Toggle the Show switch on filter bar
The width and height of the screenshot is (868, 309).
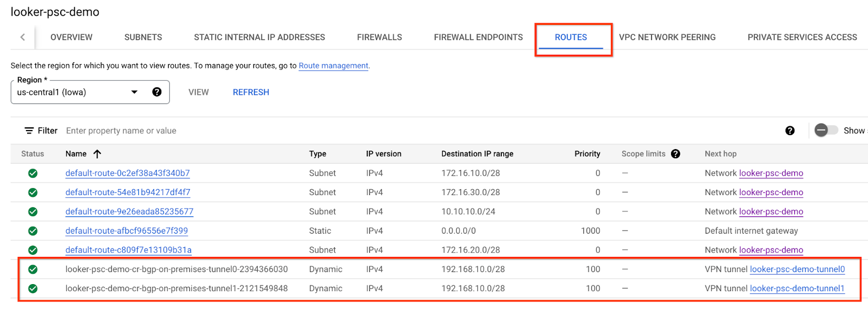pyautogui.click(x=826, y=131)
